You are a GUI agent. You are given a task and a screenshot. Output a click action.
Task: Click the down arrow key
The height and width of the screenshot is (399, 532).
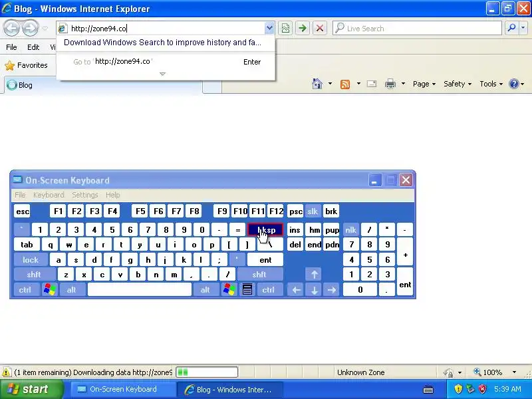[314, 290]
